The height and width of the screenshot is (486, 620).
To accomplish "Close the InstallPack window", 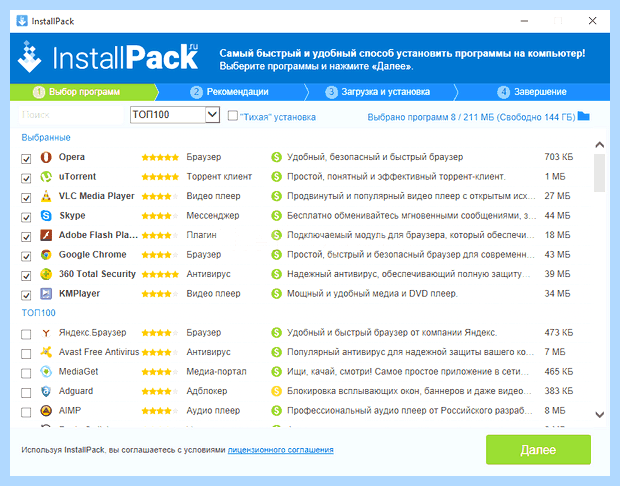I will tap(592, 21).
